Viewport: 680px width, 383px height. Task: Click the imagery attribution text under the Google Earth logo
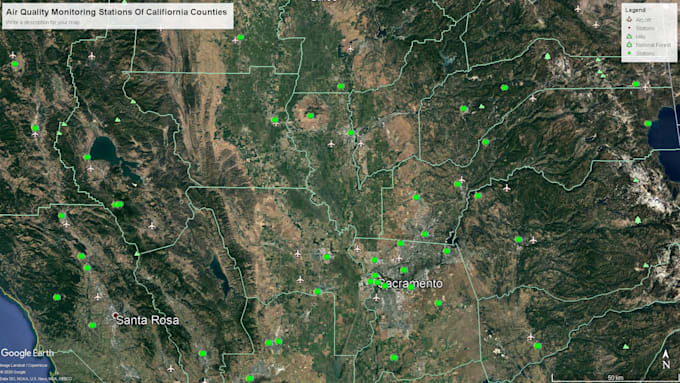point(36,372)
